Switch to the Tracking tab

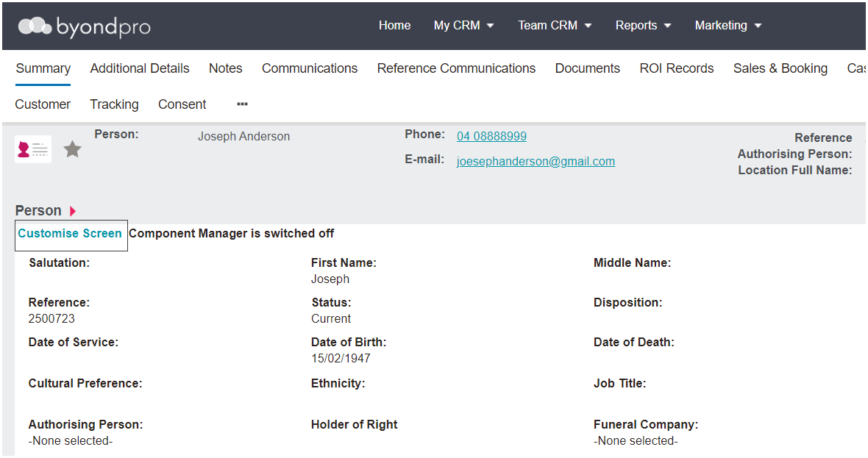114,104
